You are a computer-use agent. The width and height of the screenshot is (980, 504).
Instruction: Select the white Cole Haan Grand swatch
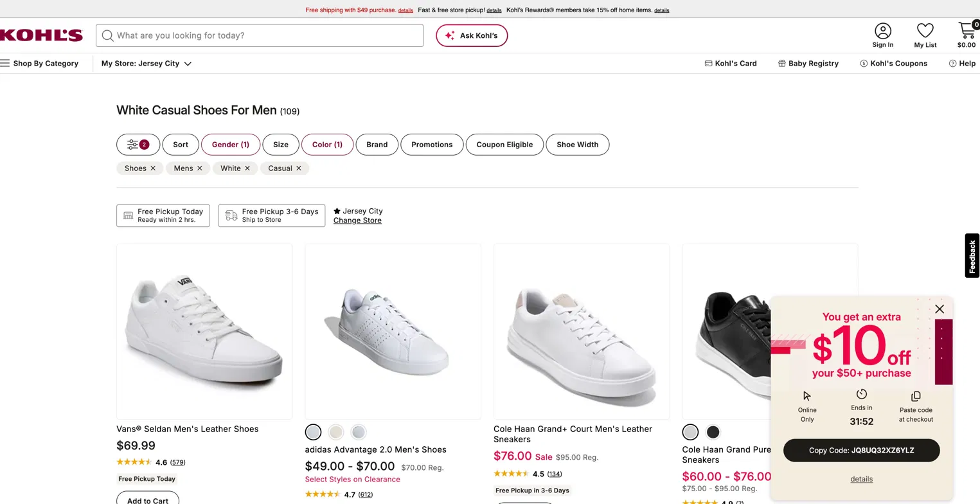pos(690,432)
